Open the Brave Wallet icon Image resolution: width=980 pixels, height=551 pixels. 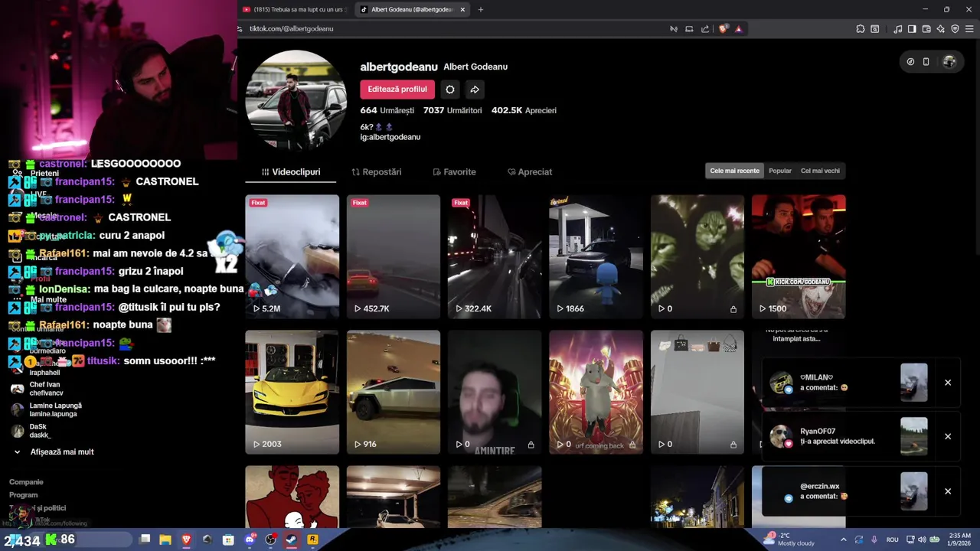tap(926, 29)
